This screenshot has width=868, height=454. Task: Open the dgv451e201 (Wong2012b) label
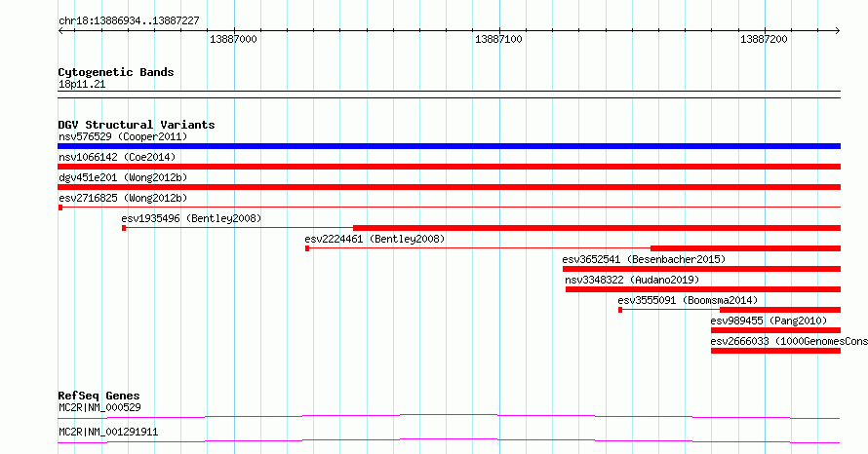[123, 177]
